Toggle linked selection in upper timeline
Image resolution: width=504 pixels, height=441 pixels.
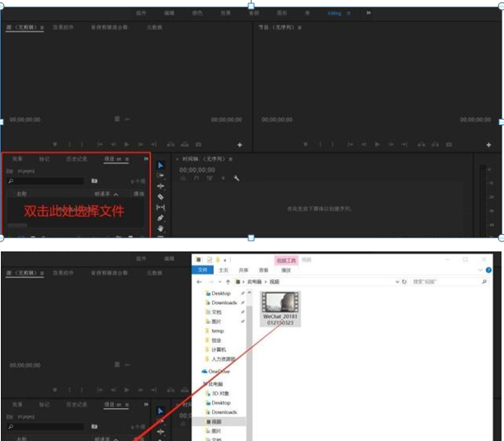(x=210, y=178)
